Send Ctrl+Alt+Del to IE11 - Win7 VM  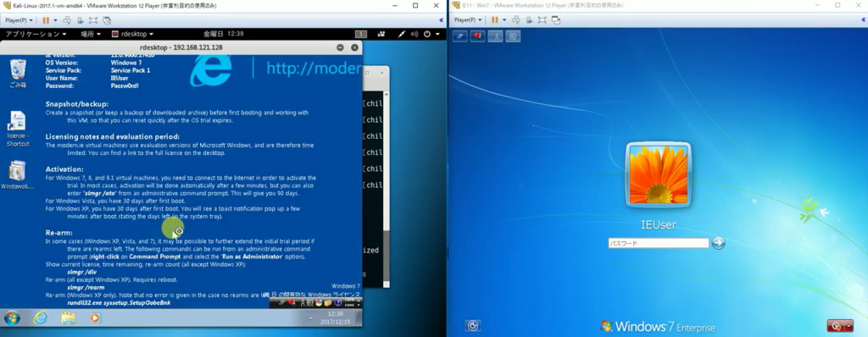516,20
